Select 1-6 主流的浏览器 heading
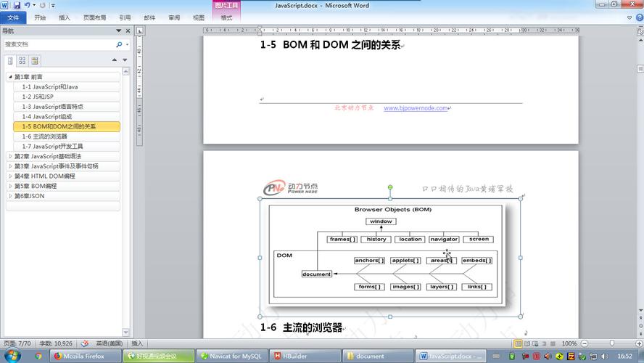The width and height of the screenshot is (644, 363). (67, 136)
